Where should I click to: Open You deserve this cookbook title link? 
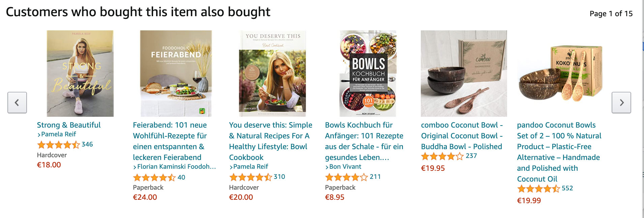point(270,141)
